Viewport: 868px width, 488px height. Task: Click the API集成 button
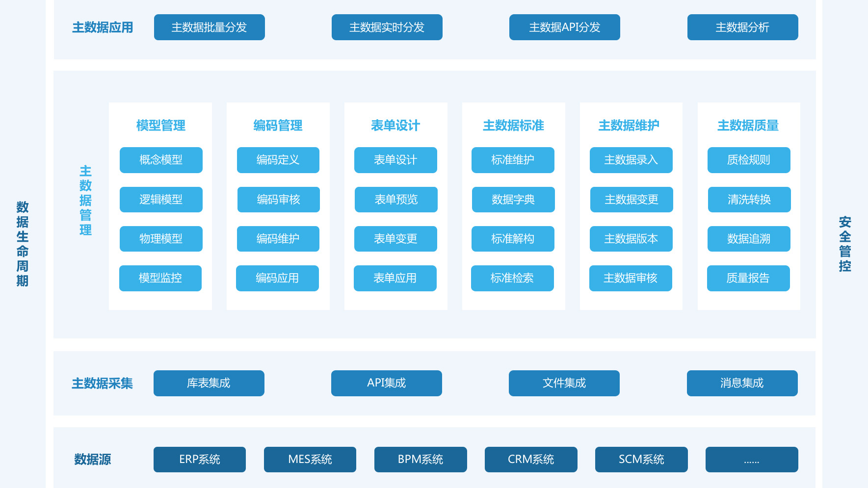387,383
